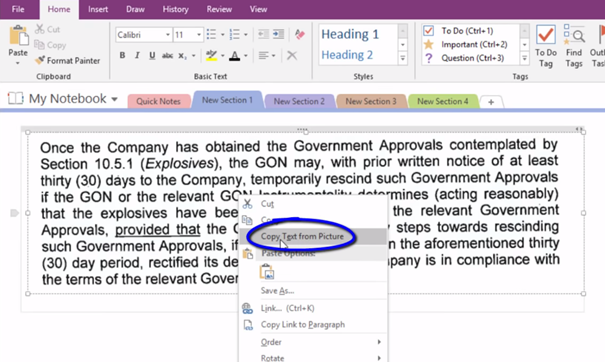605x362 pixels.
Task: Apply strikethrough with abc button
Action: (167, 56)
